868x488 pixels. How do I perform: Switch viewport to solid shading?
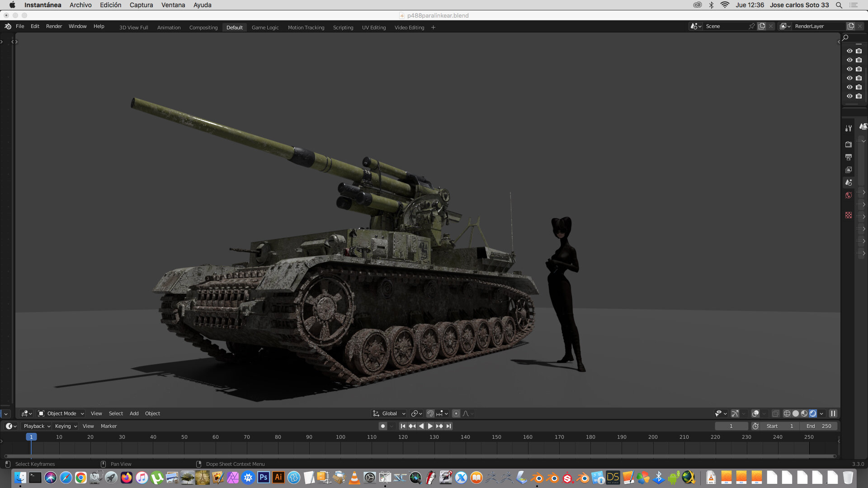click(796, 413)
